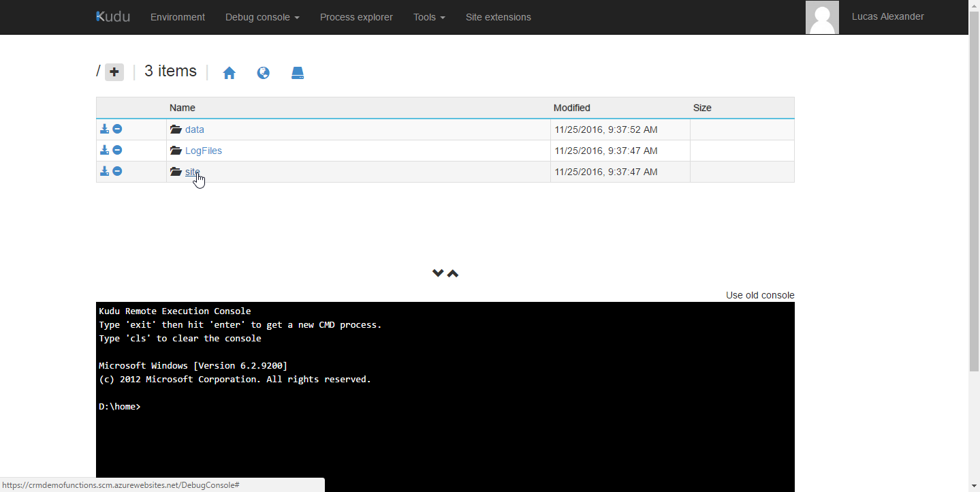Click the site row modified timestamp
Viewport: 980px width, 492px height.
point(606,172)
